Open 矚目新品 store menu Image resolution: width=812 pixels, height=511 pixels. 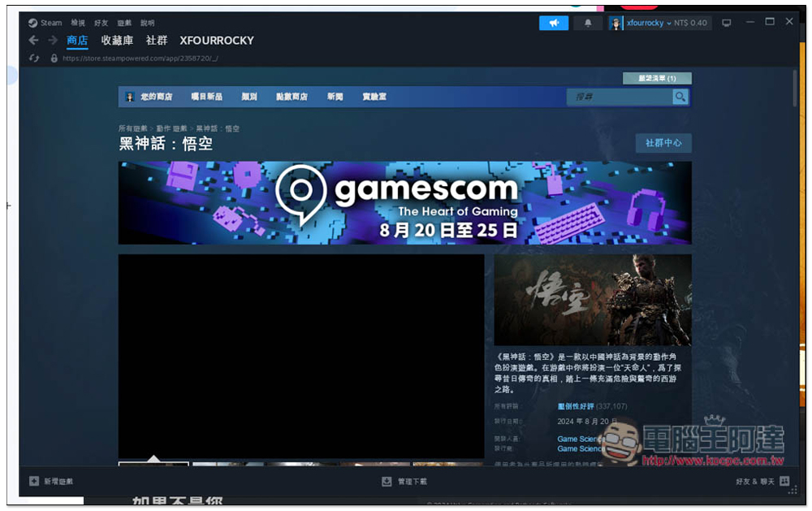coord(206,97)
